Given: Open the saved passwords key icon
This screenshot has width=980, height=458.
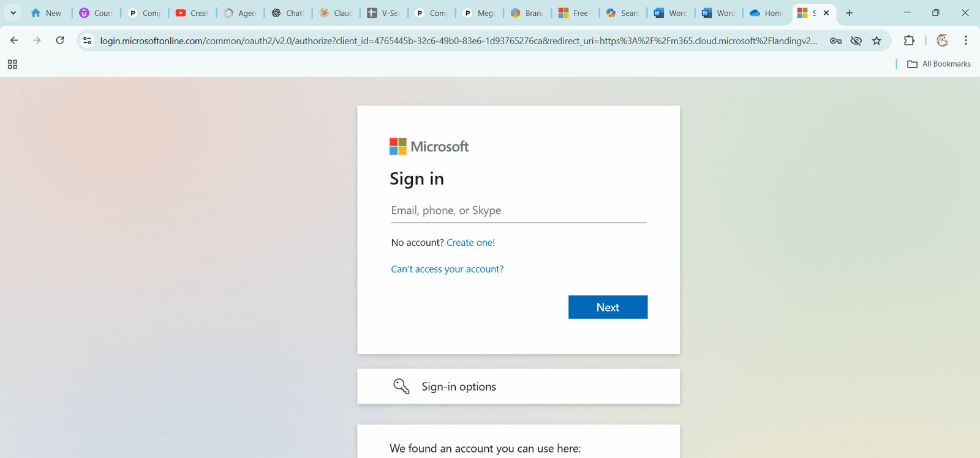Looking at the screenshot, I should click(835, 40).
